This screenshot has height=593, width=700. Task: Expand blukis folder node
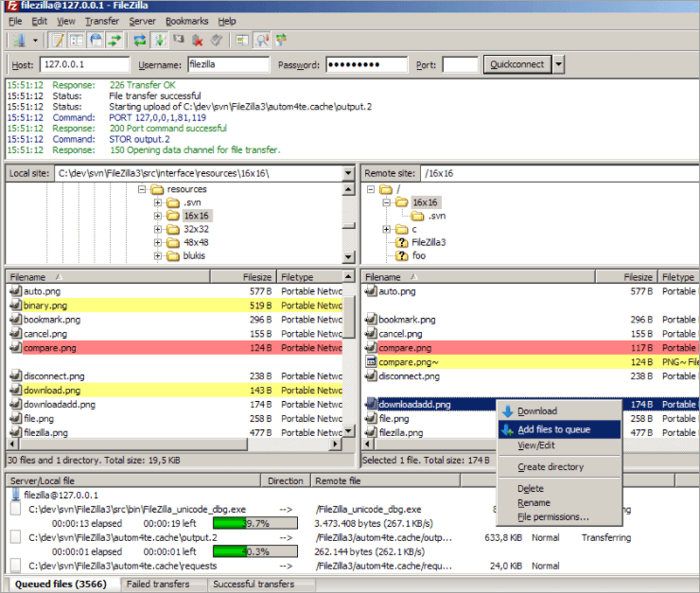(158, 256)
